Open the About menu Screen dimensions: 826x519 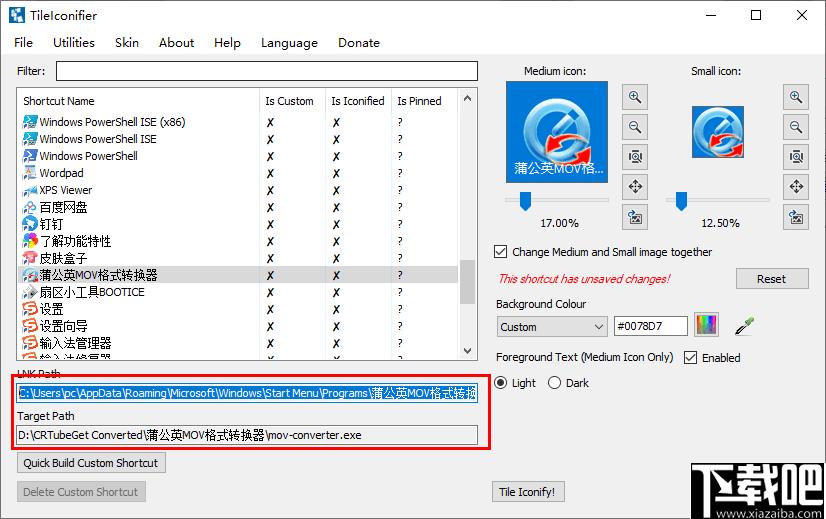click(x=176, y=43)
